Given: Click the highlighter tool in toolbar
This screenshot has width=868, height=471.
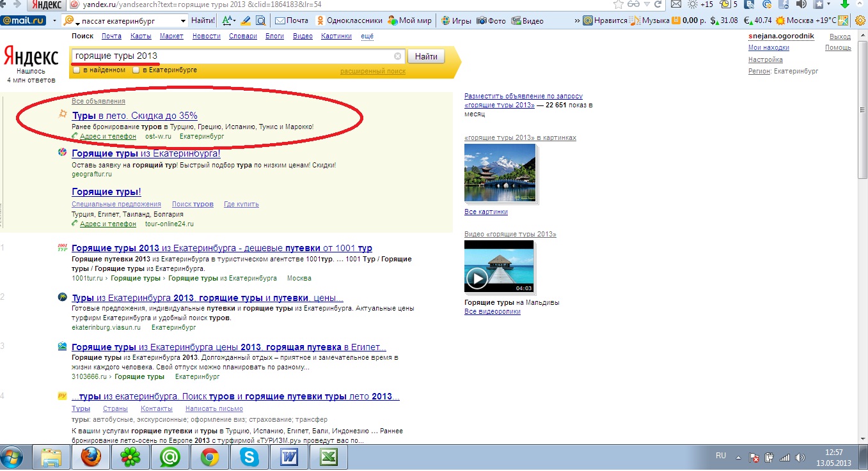Looking at the screenshot, I should (x=246, y=20).
